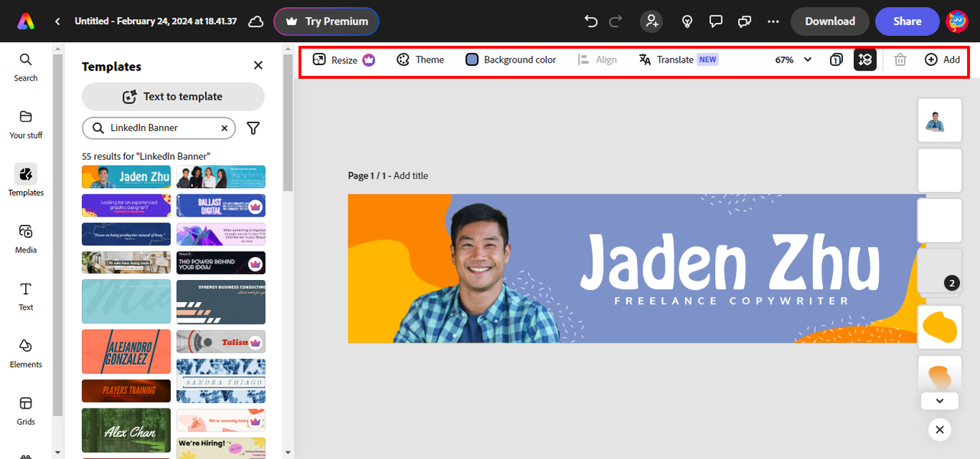The height and width of the screenshot is (459, 980).
Task: Switch to the Elements sidebar tab
Action: [26, 353]
